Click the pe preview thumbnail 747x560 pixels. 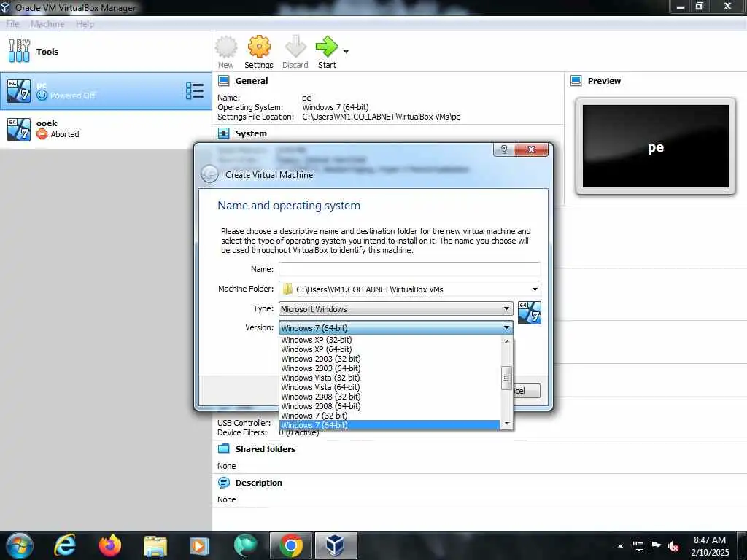[x=656, y=146]
